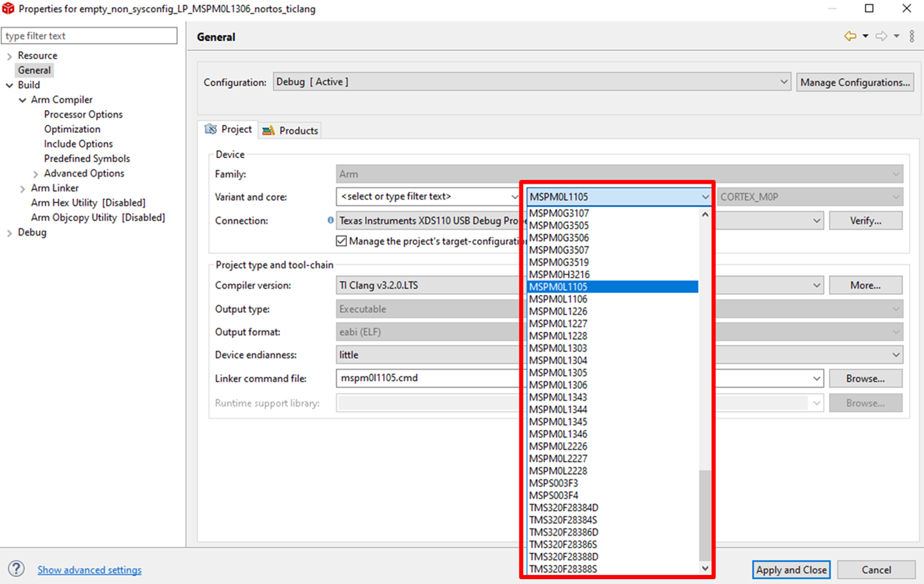Open the Show advanced settings link
The image size is (924, 584).
click(x=89, y=569)
